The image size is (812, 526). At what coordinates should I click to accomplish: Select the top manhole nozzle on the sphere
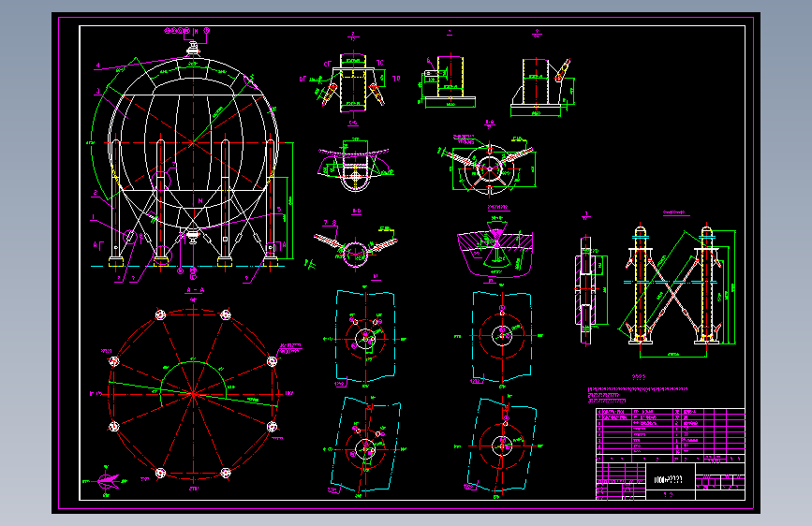coord(193,50)
